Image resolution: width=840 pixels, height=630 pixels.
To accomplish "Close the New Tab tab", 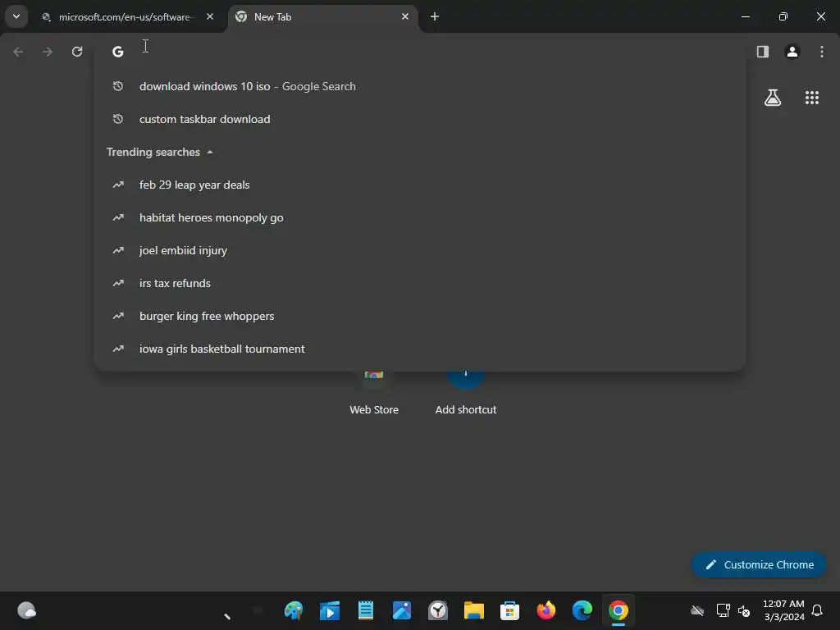I will (x=405, y=16).
